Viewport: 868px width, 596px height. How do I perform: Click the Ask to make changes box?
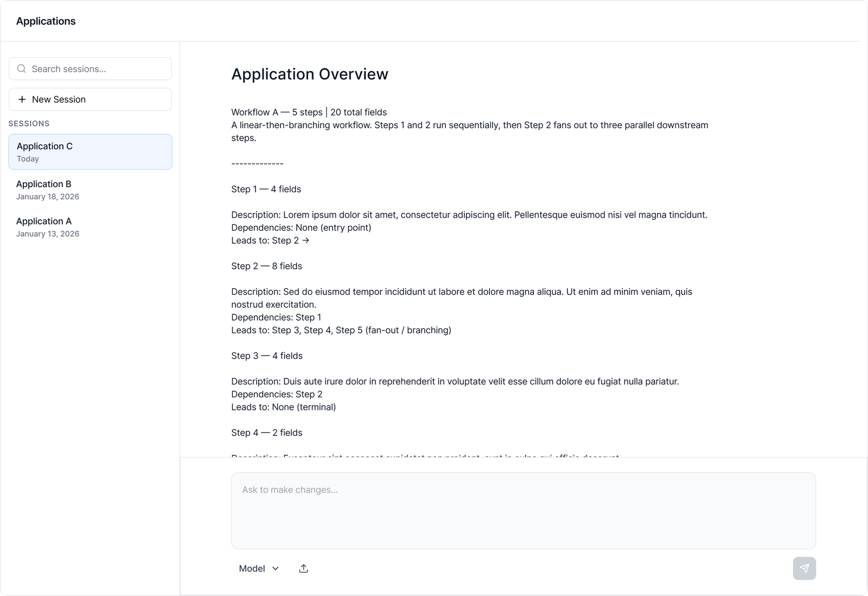pos(524,511)
